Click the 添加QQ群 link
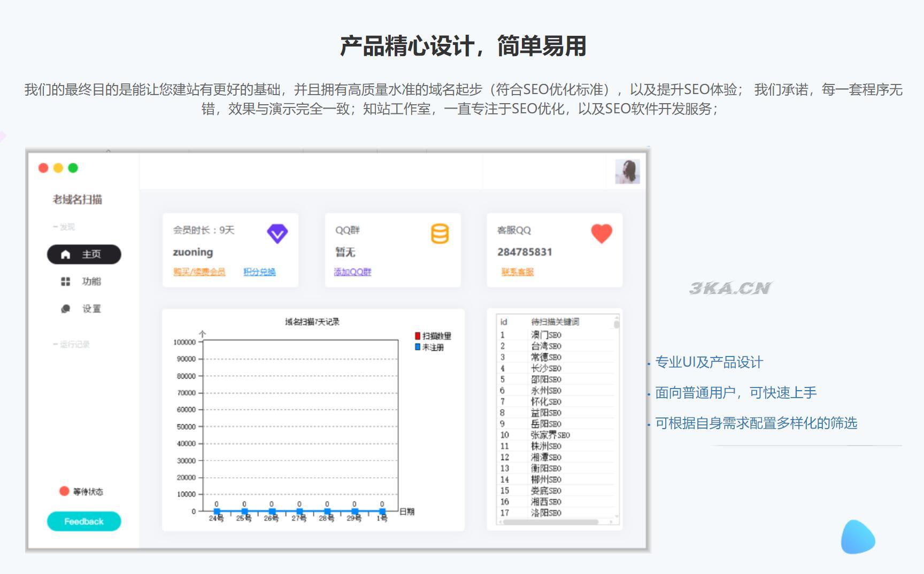The width and height of the screenshot is (924, 574). [352, 272]
